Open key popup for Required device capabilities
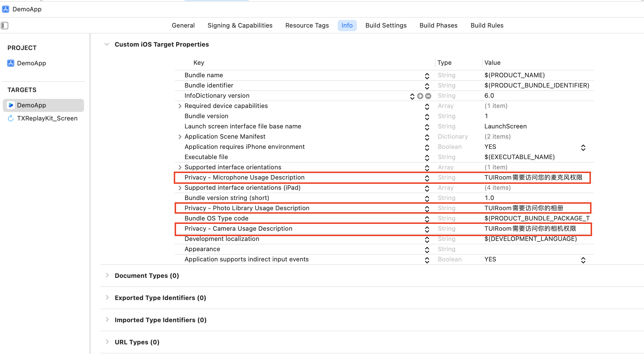 427,107
